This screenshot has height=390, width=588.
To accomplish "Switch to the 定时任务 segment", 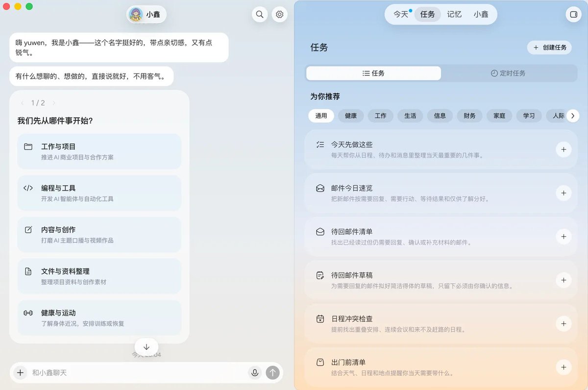I will pyautogui.click(x=508, y=73).
